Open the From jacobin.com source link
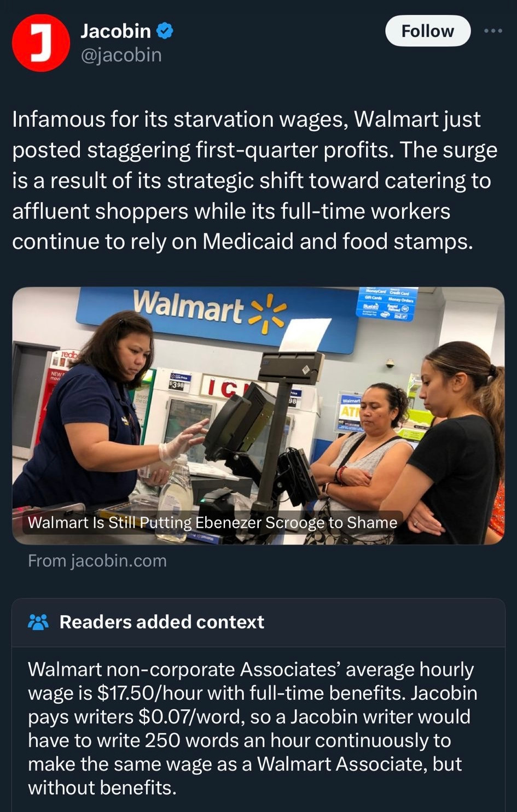517x812 pixels. point(97,561)
